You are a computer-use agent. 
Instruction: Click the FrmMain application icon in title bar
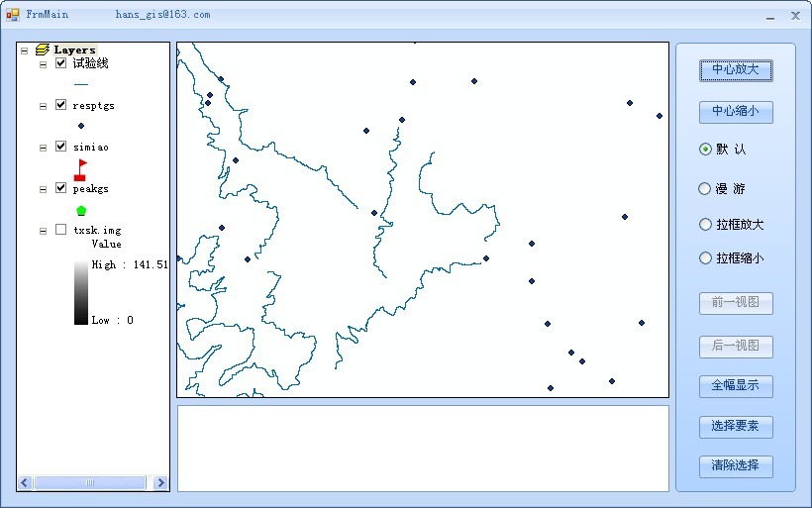coord(13,15)
